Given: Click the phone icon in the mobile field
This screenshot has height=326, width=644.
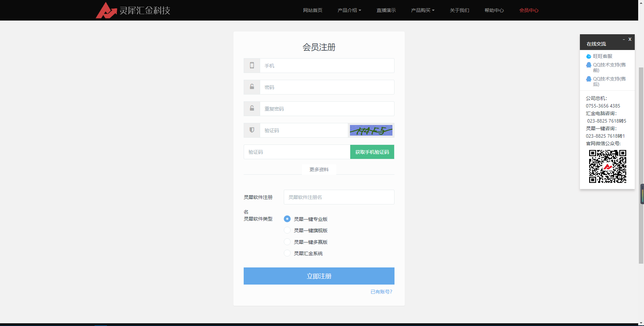Looking at the screenshot, I should pyautogui.click(x=252, y=65).
